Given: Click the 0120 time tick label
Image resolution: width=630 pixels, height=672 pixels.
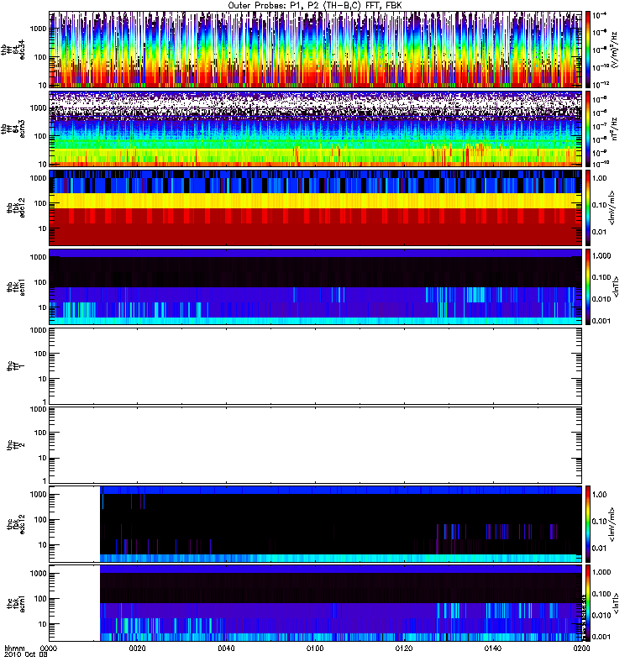Looking at the screenshot, I should coord(404,648).
